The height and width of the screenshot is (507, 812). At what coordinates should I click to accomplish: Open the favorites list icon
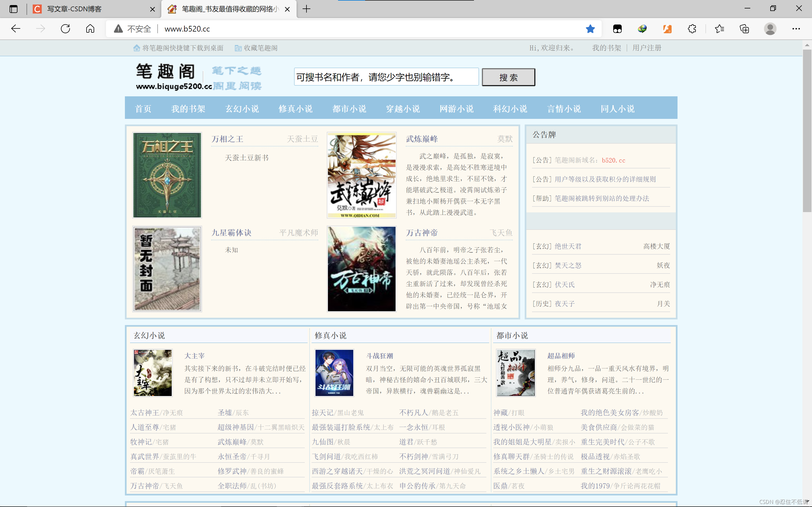tap(720, 29)
